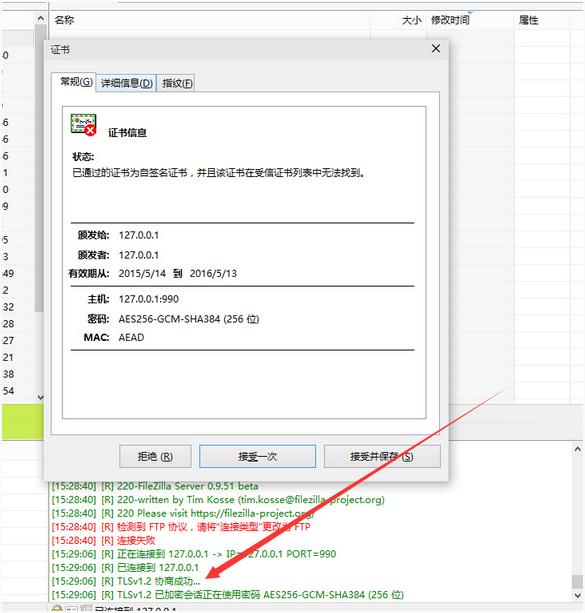Click log line 已连接到 127.0.0.1
The height and width of the screenshot is (613, 585).
point(125,568)
